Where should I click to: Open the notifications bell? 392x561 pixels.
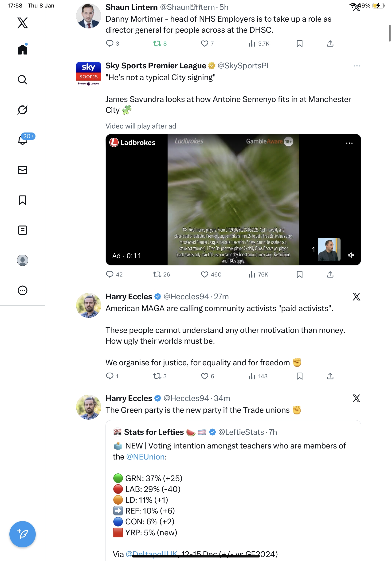tap(23, 140)
